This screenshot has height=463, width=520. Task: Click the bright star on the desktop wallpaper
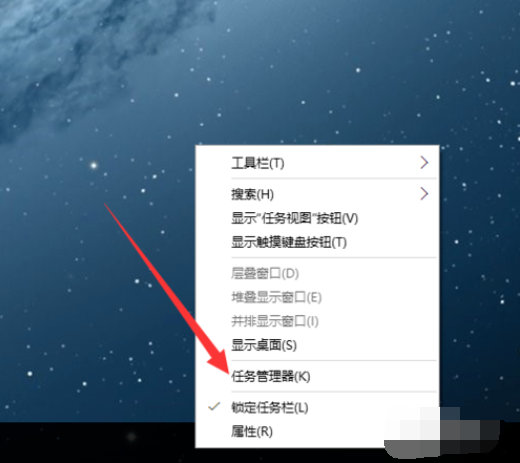pyautogui.click(x=94, y=165)
